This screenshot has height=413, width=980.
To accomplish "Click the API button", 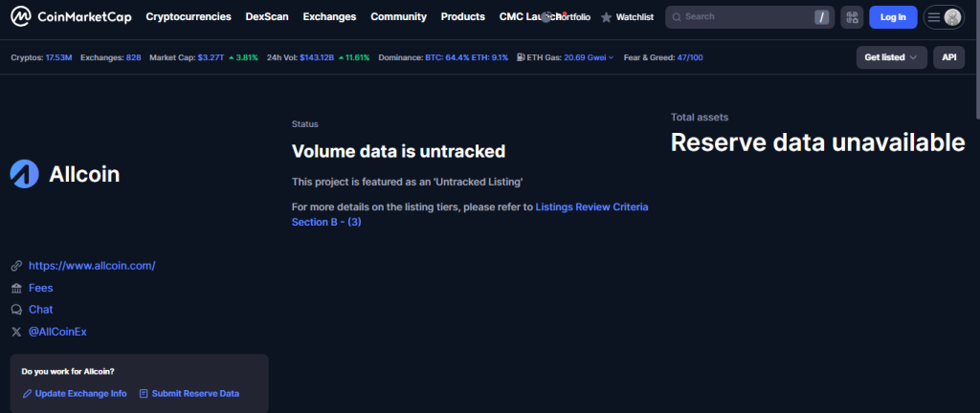I will [948, 57].
